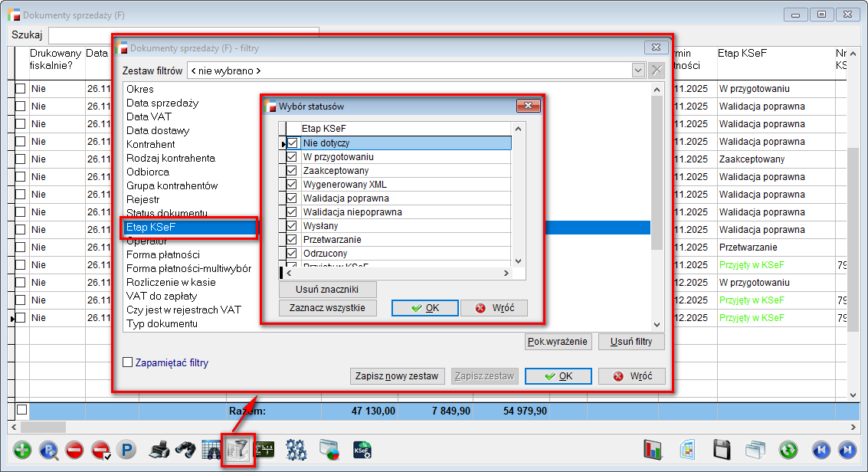Enable the 'Zapamiętać filtry' checkbox

[x=128, y=362]
